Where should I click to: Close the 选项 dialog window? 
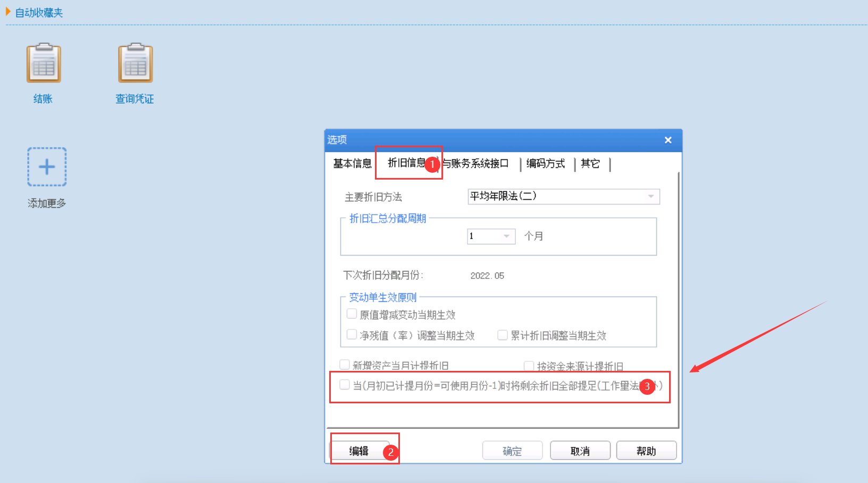668,140
